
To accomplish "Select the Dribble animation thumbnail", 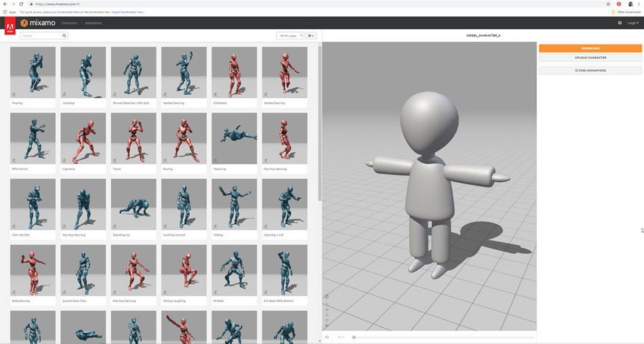I will (234, 270).
